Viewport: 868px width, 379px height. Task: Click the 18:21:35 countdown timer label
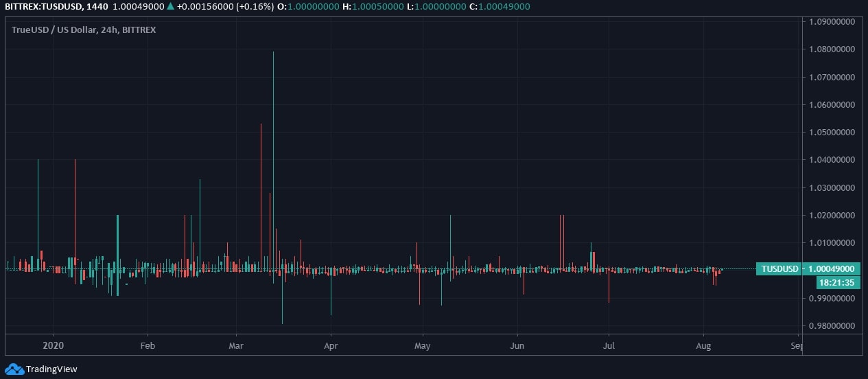[x=838, y=282]
